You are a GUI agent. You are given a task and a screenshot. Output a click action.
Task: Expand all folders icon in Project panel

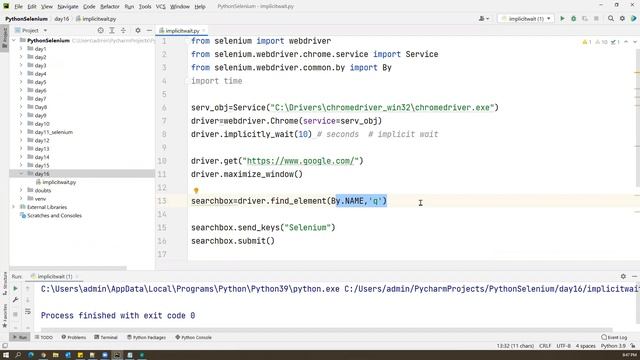(x=112, y=30)
